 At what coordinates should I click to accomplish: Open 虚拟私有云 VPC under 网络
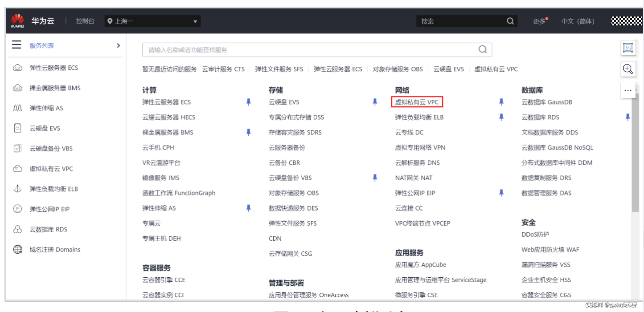[x=417, y=102]
